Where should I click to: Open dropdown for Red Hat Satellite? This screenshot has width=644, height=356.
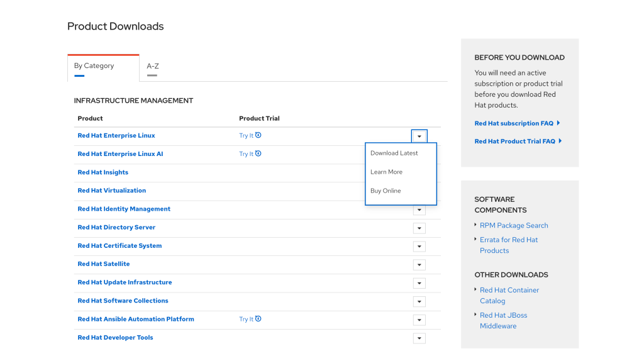click(x=419, y=265)
